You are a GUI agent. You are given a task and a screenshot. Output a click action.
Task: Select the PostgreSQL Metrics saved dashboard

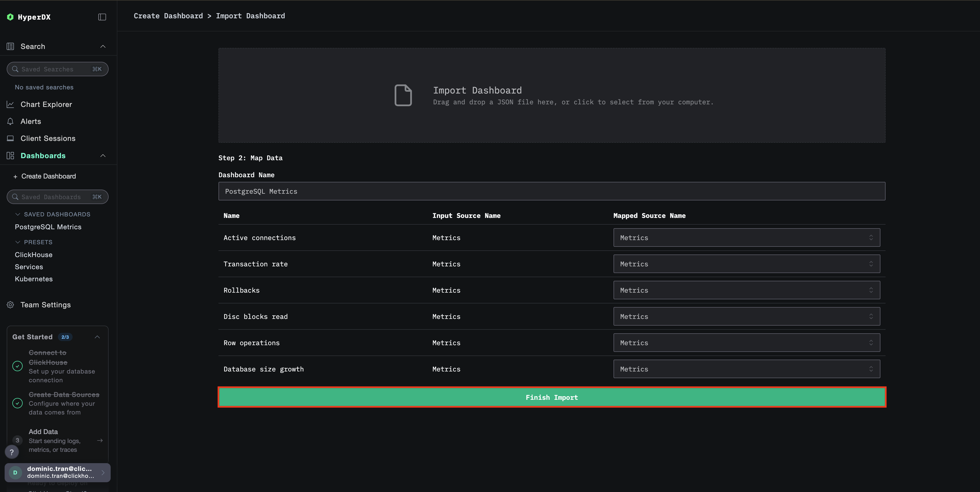tap(48, 227)
